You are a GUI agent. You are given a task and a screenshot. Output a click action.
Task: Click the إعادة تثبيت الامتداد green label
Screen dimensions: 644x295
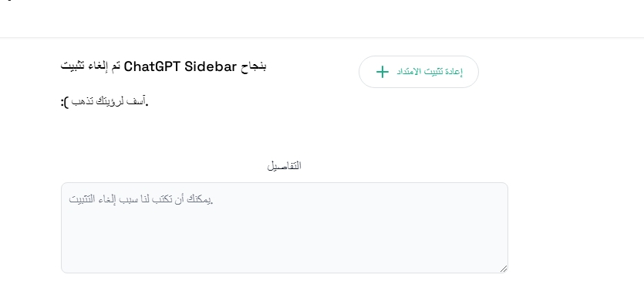[430, 72]
